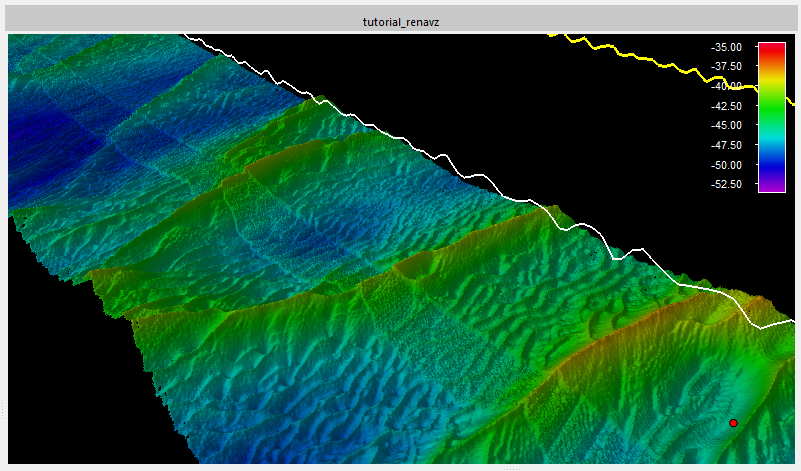Select the tutorial_renavz view title bar
The image size is (801, 471).
[400, 21]
